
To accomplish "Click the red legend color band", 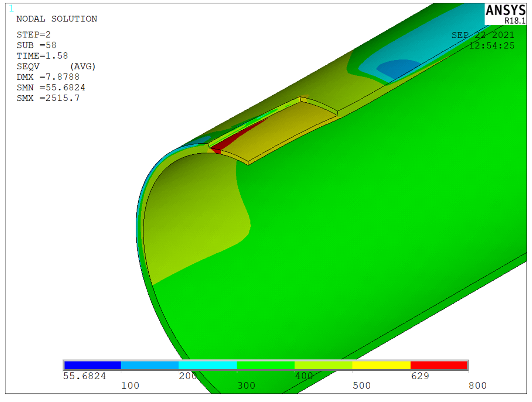I will coord(439,365).
